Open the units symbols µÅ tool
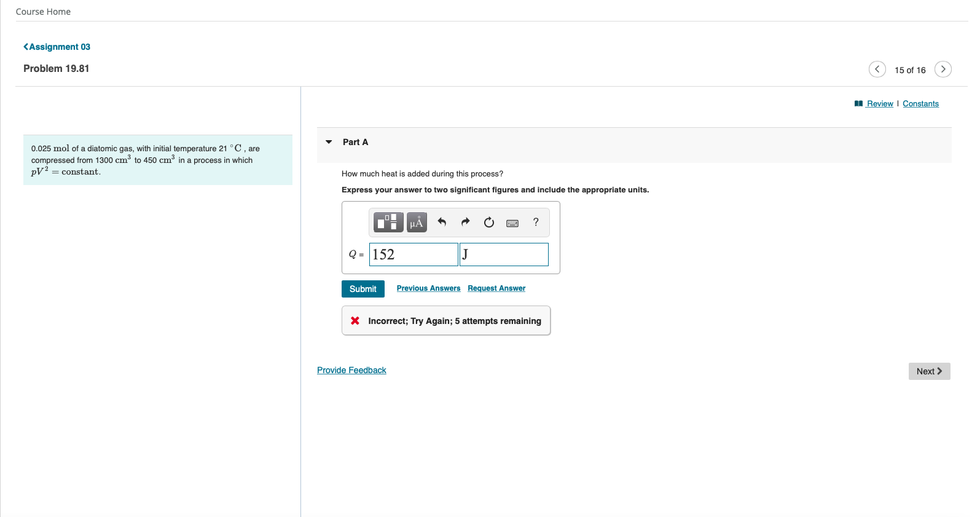This screenshot has height=517, width=980. pyautogui.click(x=417, y=222)
